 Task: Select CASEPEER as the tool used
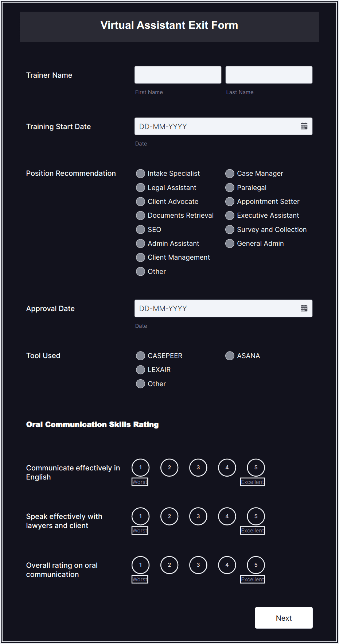point(140,356)
